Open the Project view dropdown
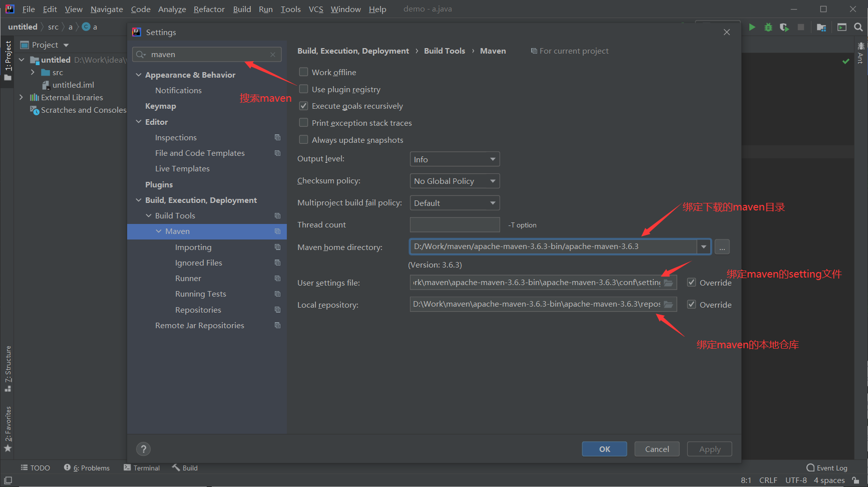The width and height of the screenshot is (868, 487). (x=66, y=45)
